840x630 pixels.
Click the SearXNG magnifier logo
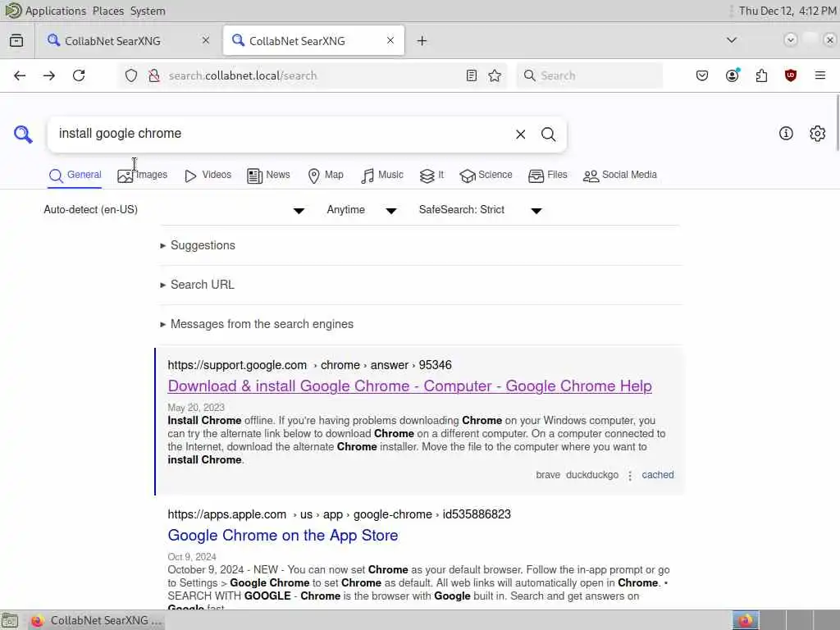coord(23,134)
